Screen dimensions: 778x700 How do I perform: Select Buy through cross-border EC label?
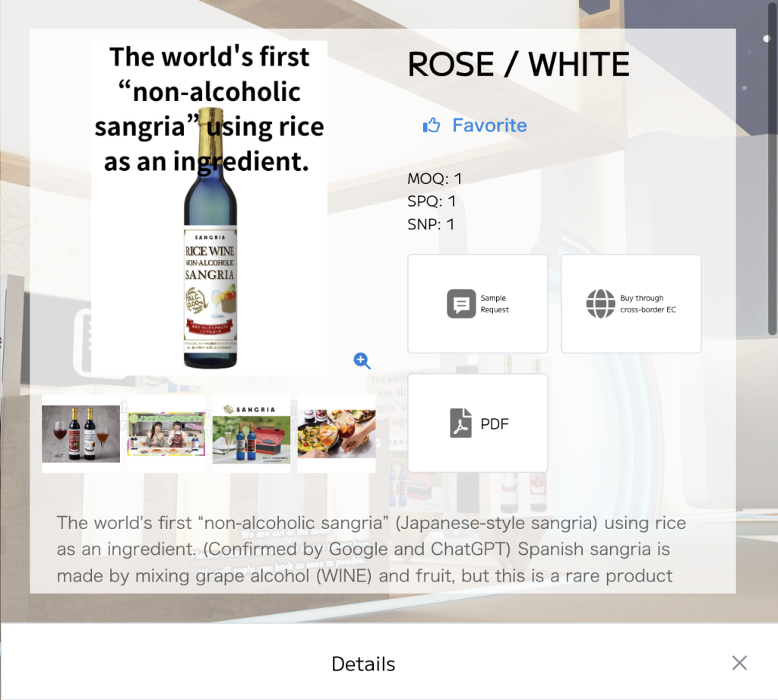click(647, 304)
